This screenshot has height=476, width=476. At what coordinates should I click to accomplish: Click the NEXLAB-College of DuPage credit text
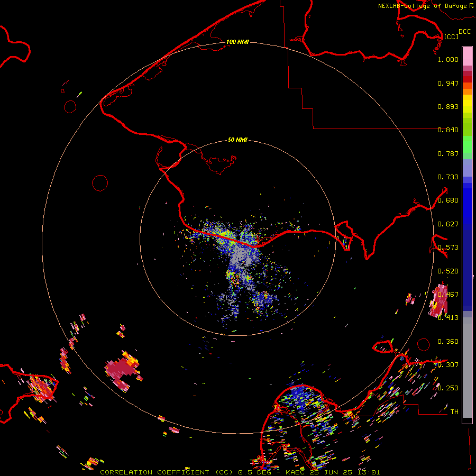425,6
